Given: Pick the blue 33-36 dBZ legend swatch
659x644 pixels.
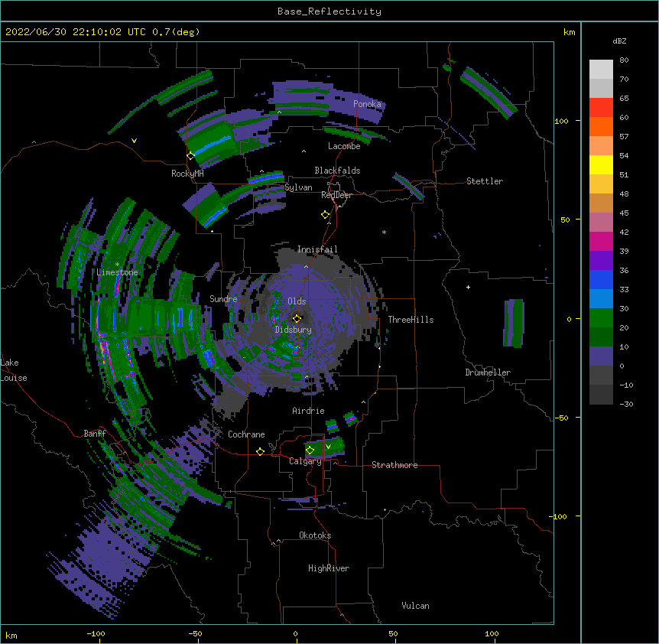Looking at the screenshot, I should (x=601, y=279).
